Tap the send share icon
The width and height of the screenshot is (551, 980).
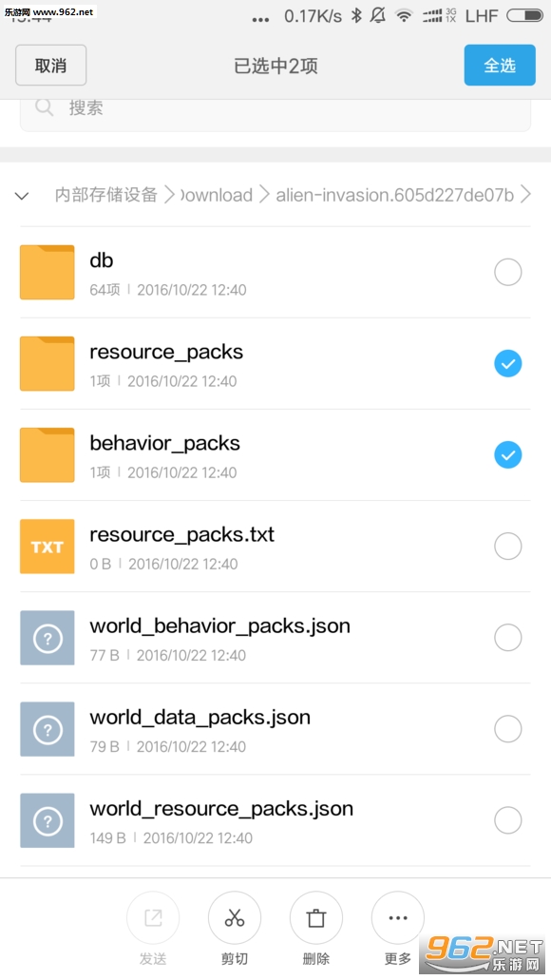pos(153,917)
